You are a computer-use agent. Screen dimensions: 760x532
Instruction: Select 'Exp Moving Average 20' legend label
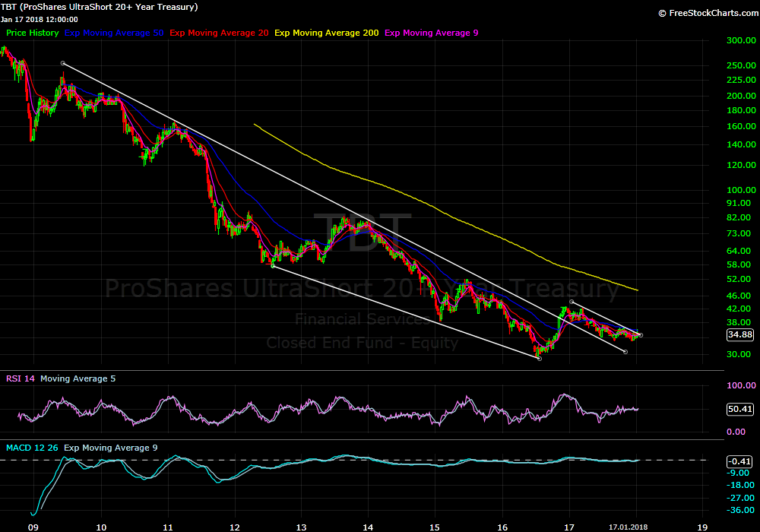tap(219, 33)
